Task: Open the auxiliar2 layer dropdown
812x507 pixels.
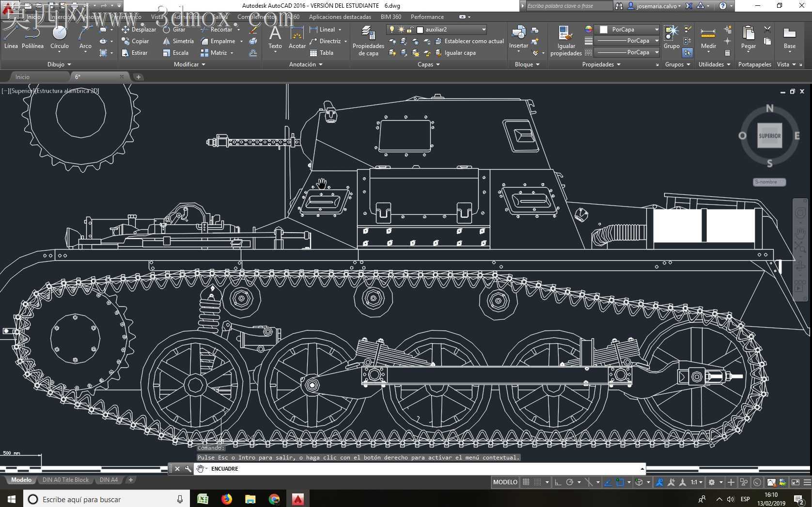Action: [x=484, y=30]
